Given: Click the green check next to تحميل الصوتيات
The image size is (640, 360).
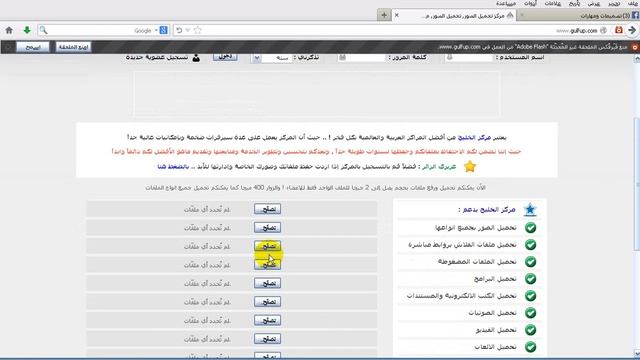Looking at the screenshot, I should (x=530, y=313).
